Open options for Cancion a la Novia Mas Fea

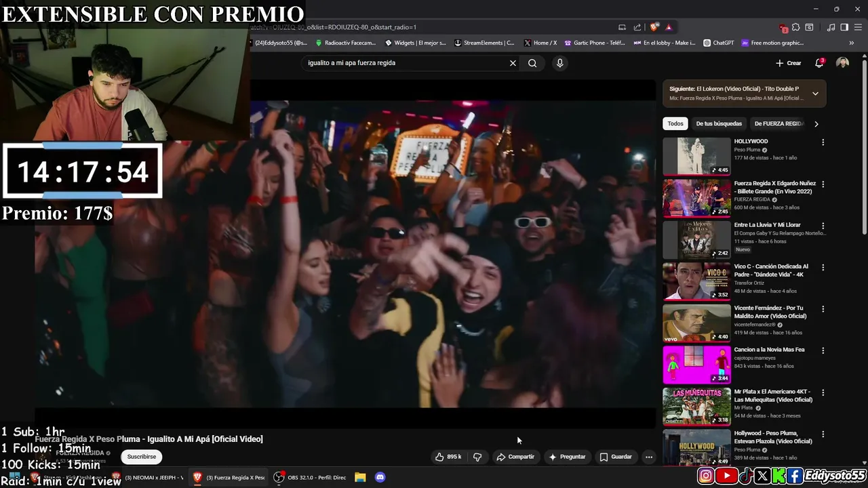(x=823, y=350)
